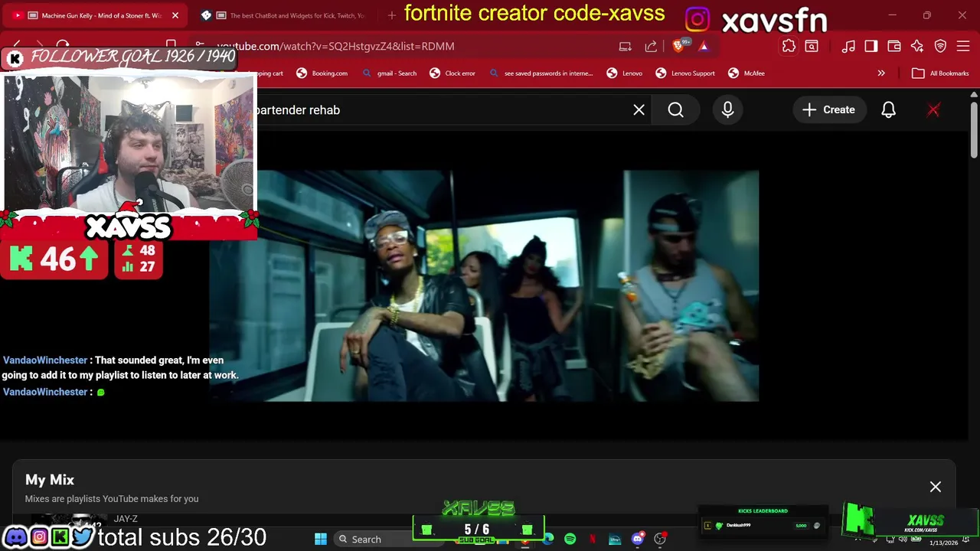Click the taskbar date 1/13/2026

943,543
